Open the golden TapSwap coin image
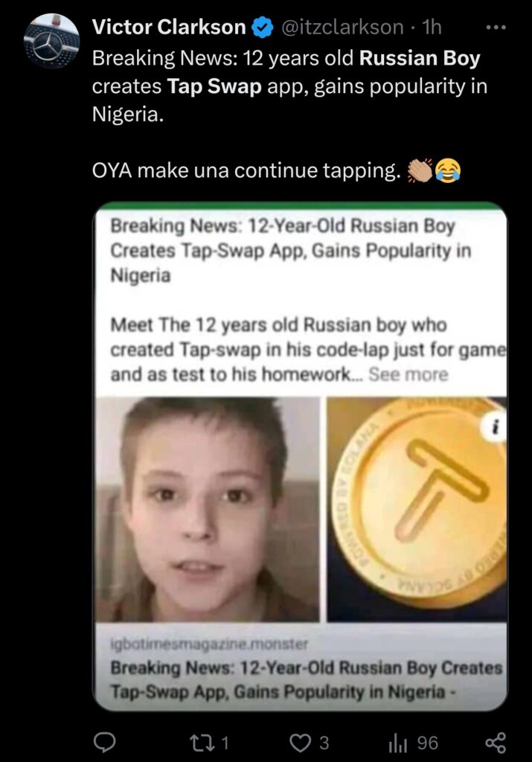 pos(417,509)
